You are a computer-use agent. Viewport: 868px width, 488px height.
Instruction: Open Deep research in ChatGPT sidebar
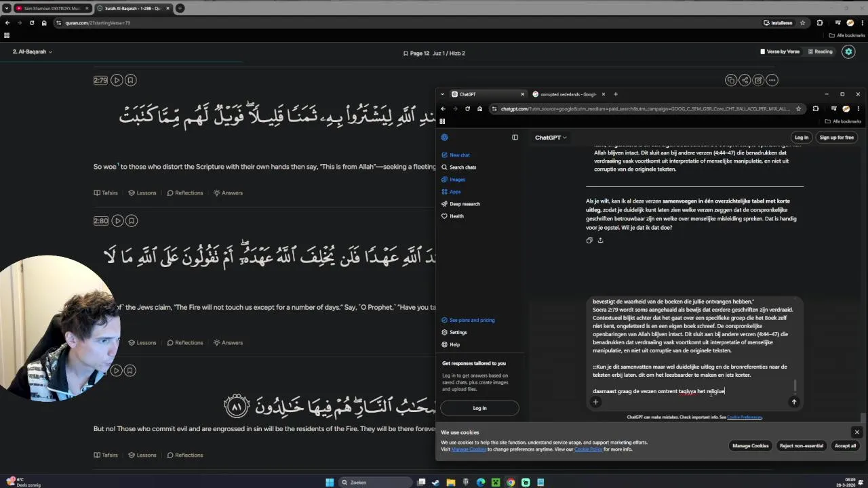click(x=460, y=204)
